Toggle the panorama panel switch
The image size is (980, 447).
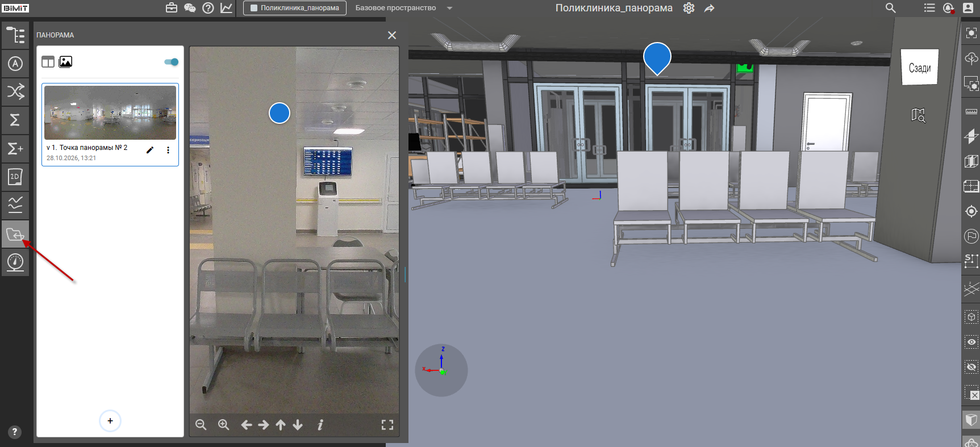[172, 62]
